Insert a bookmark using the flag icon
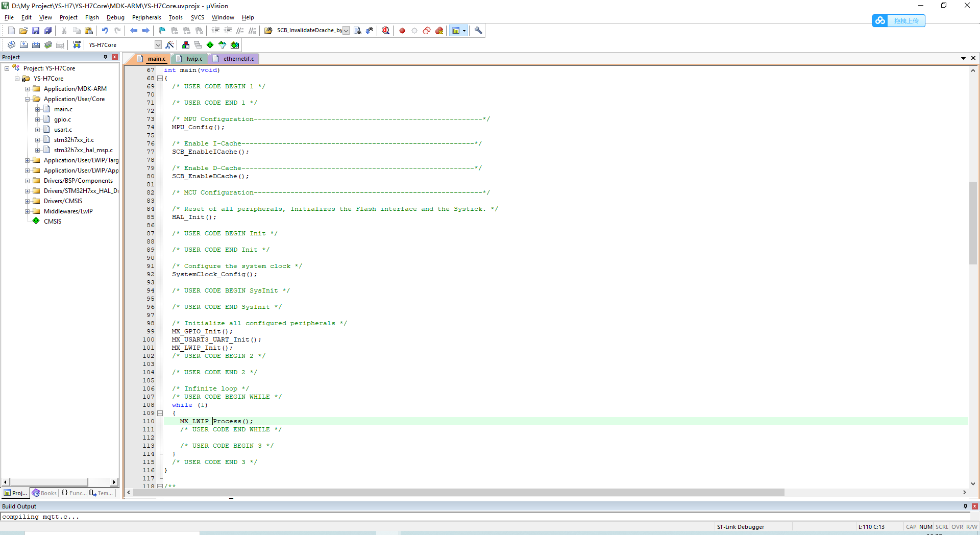The image size is (980, 535). click(x=162, y=31)
